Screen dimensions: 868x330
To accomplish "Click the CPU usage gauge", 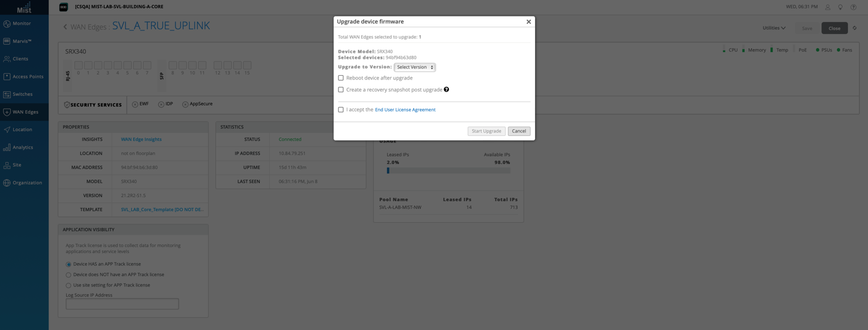I will (730, 50).
